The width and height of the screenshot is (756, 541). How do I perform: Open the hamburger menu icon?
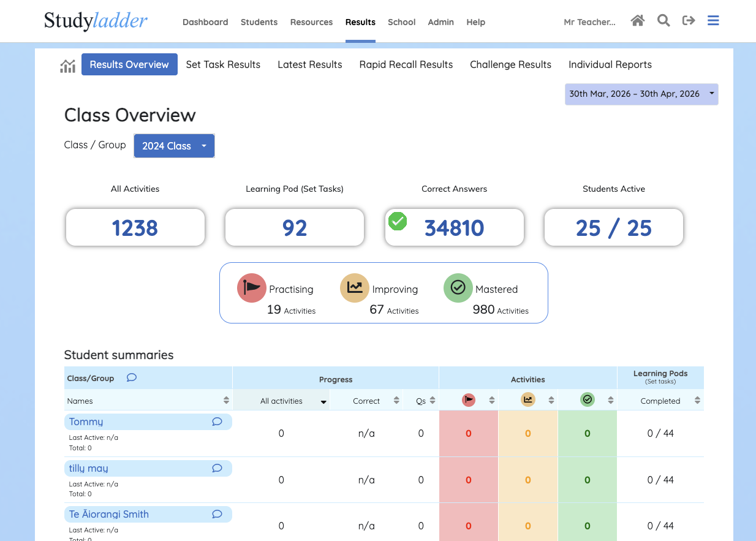click(713, 21)
